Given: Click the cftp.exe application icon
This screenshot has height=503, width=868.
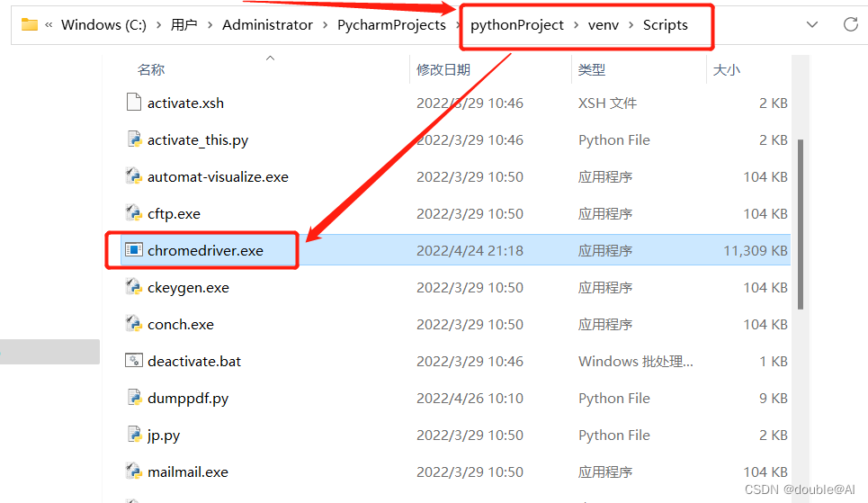Looking at the screenshot, I should (134, 213).
